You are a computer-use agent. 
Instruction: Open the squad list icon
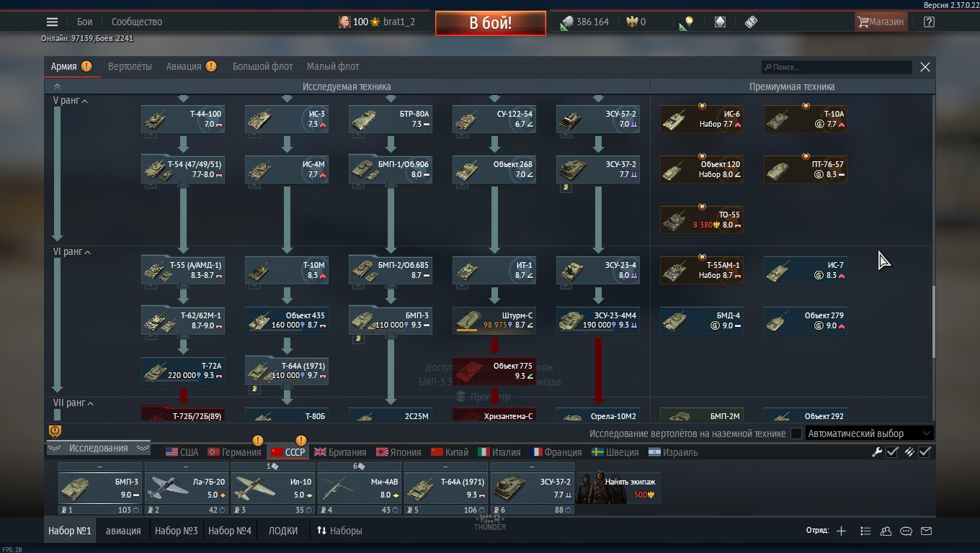tap(865, 531)
